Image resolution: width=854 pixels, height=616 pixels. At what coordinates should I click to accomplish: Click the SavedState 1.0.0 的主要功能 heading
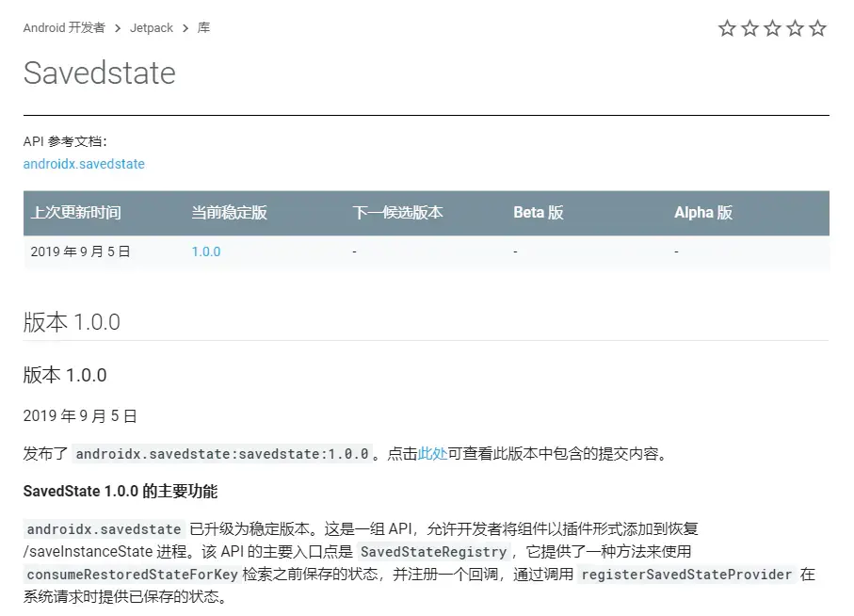121,492
